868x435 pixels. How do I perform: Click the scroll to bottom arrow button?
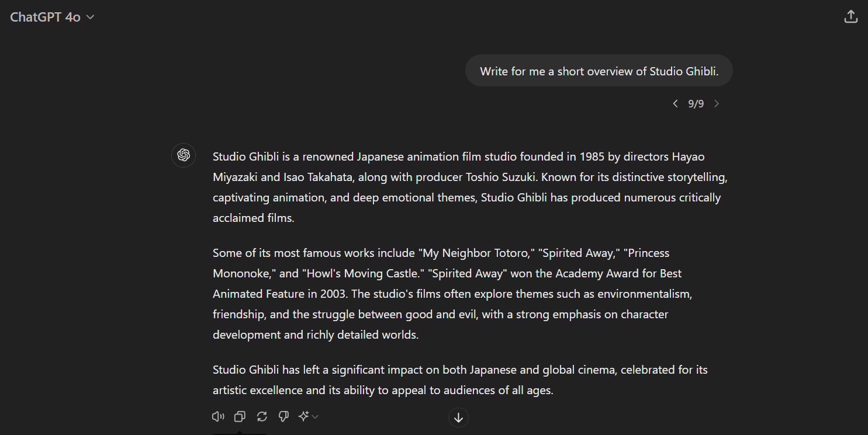[x=458, y=417]
